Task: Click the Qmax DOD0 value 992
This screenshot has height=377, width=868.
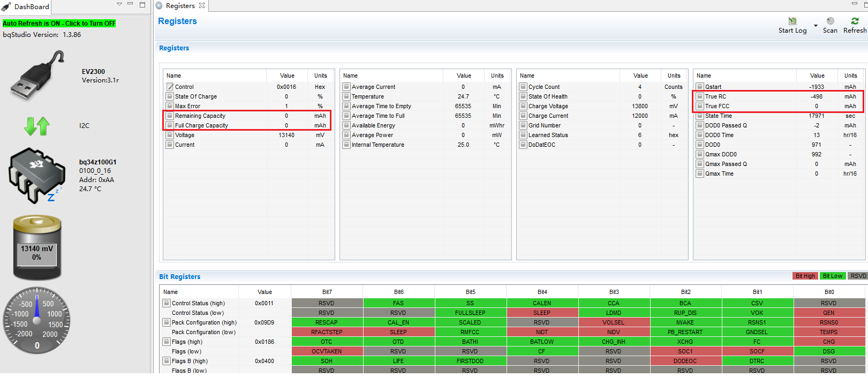Action: (x=817, y=154)
